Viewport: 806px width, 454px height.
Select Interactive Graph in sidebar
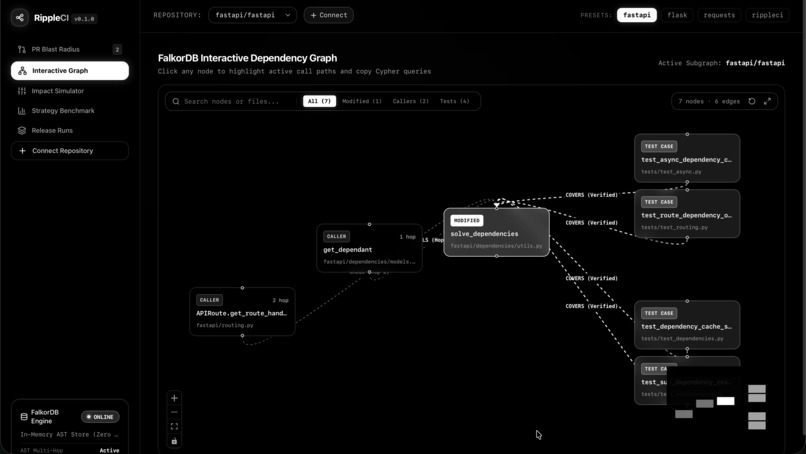coord(69,70)
